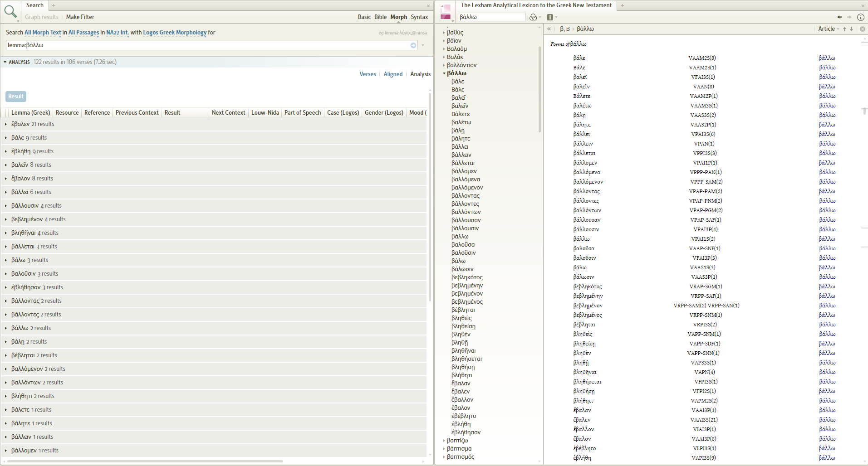Switch to the Syntax search type
The image size is (868, 466).
[419, 17]
